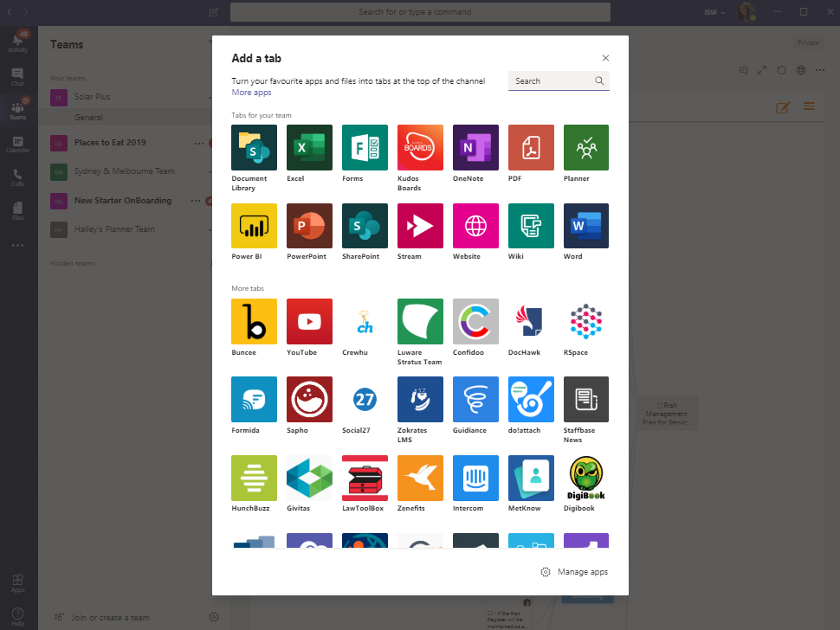Add a YouTube tab
The image size is (840, 630).
pyautogui.click(x=309, y=321)
